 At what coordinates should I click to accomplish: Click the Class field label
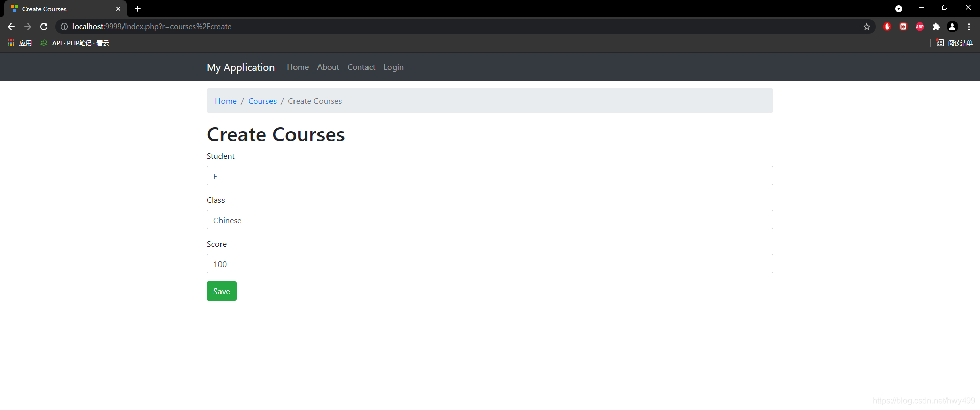(215, 200)
